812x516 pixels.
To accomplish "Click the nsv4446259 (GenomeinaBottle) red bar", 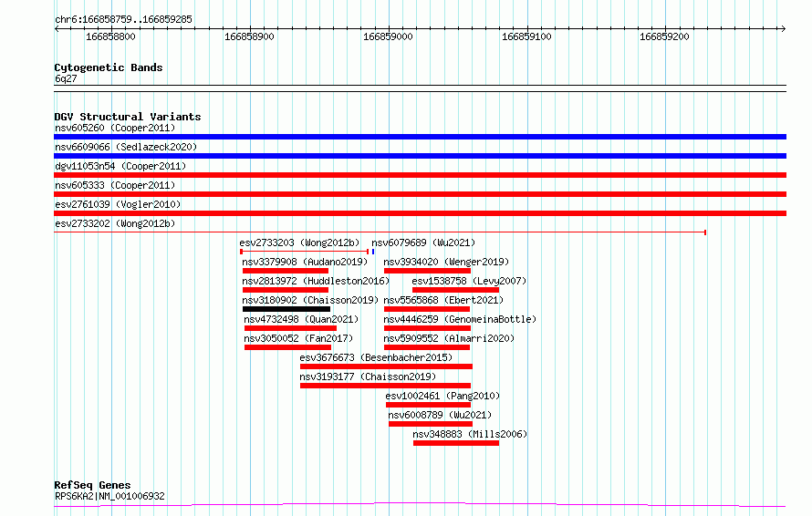I will (427, 328).
